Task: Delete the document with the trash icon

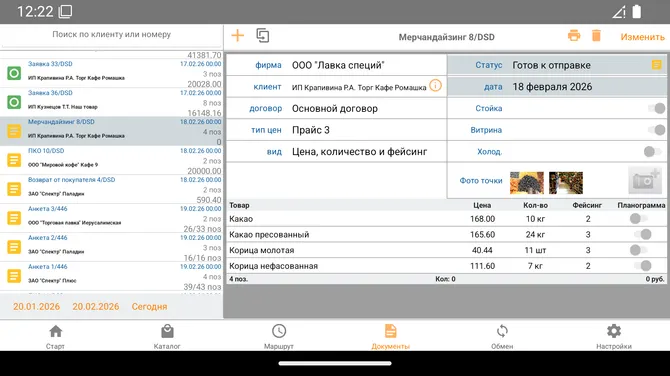Action: point(596,35)
